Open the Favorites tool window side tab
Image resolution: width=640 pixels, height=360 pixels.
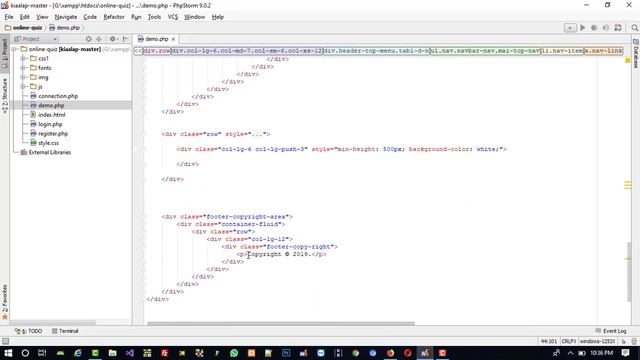[x=4, y=302]
